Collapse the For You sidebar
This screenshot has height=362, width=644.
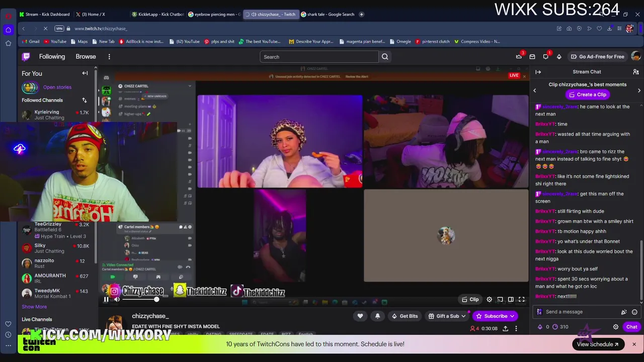[x=85, y=73]
